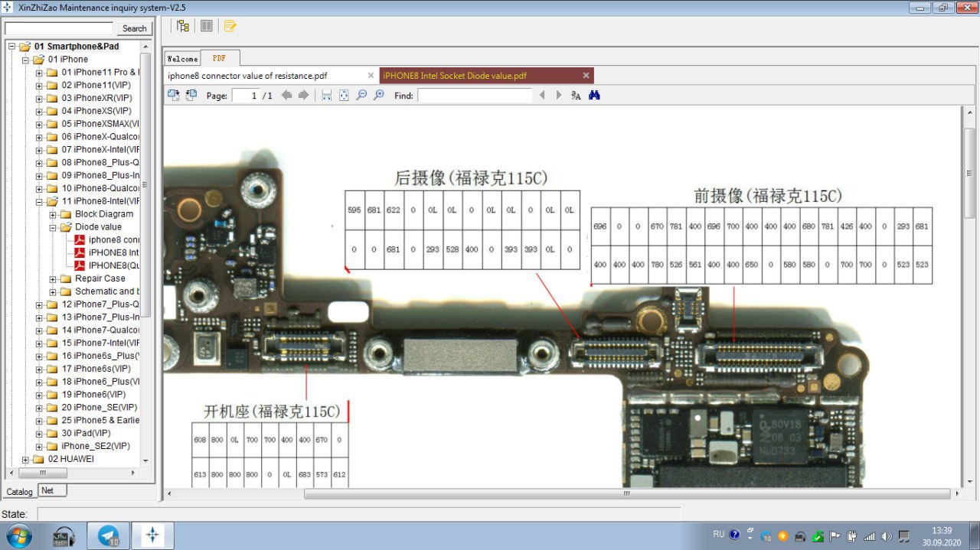The height and width of the screenshot is (550, 980).
Task: Find previous match with left triangle
Action: pos(542,95)
